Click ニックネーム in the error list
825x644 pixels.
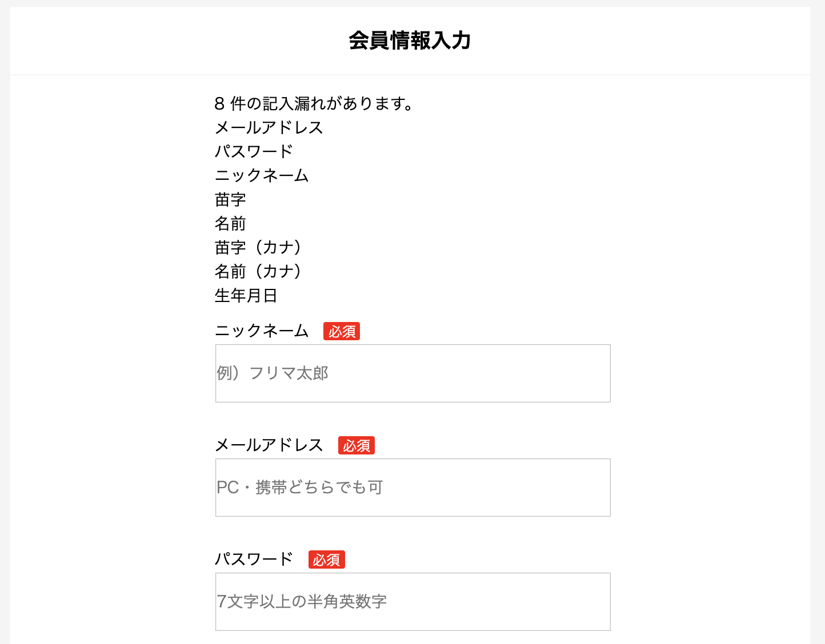tap(261, 176)
